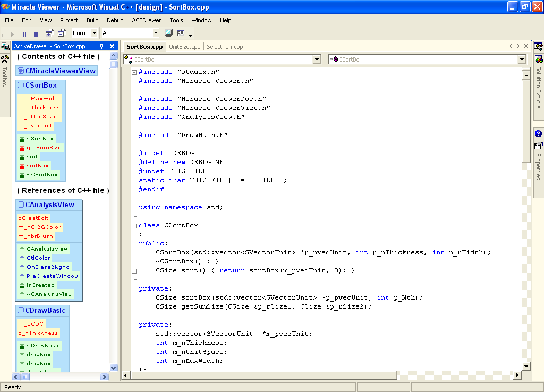
Task: Open the File menu
Action: coord(9,20)
